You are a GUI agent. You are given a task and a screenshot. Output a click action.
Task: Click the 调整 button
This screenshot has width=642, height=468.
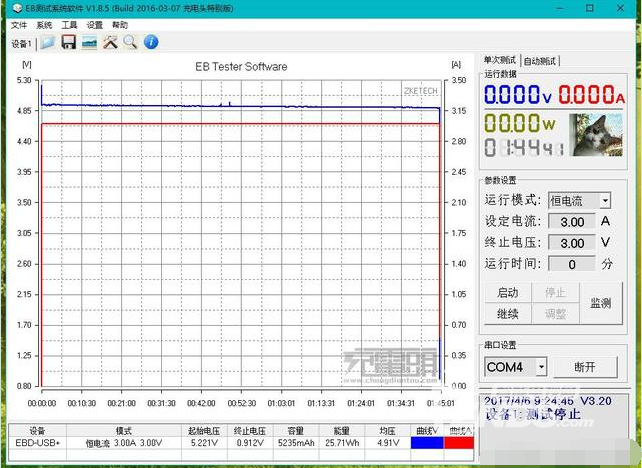(x=555, y=314)
